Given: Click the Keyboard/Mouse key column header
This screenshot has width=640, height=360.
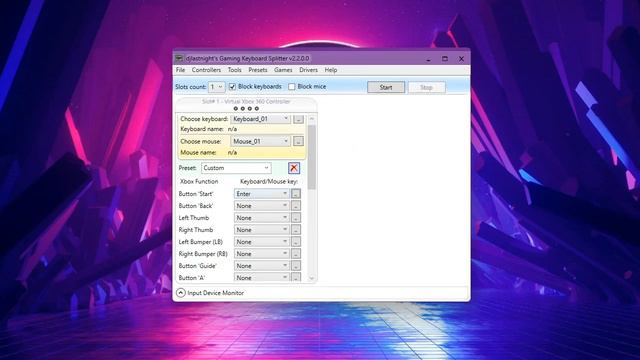Looking at the screenshot, I should (269, 181).
